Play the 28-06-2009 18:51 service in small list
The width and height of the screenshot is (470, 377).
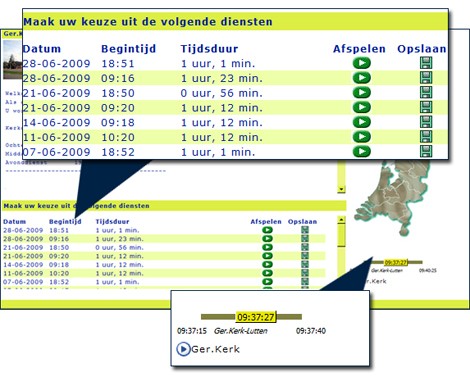[x=267, y=230]
